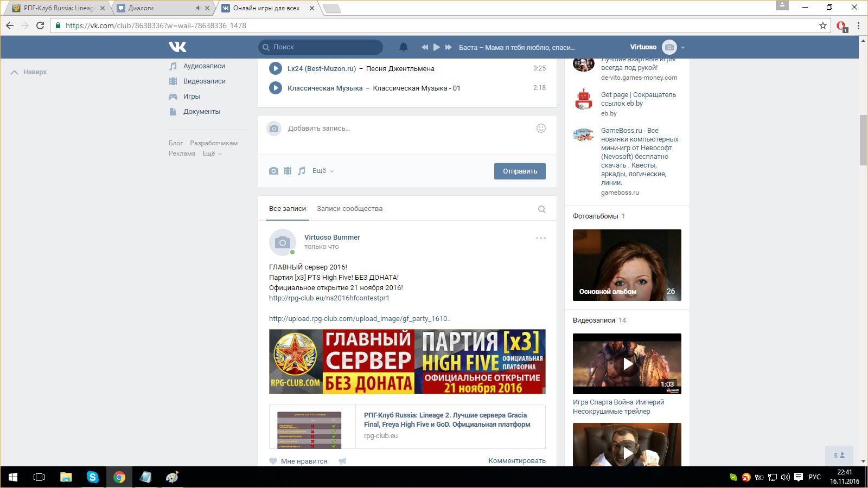
Task: Open the notifications bell
Action: [x=404, y=47]
